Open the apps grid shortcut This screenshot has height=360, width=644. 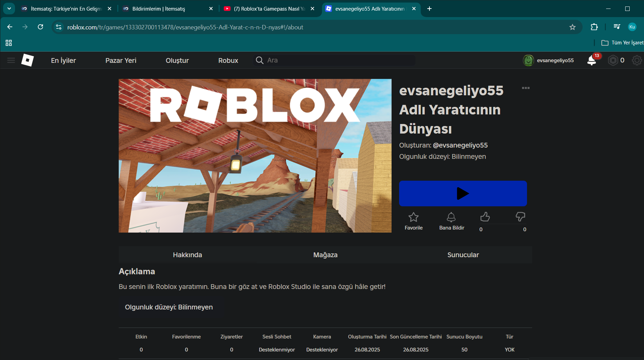[x=9, y=43]
